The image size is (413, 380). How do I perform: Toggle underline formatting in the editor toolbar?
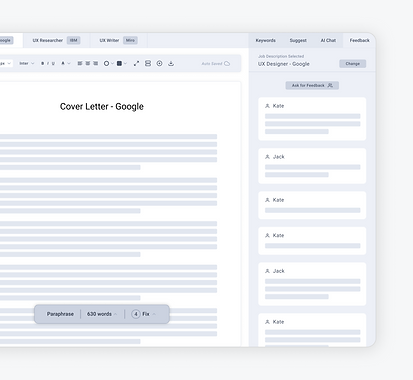53,63
